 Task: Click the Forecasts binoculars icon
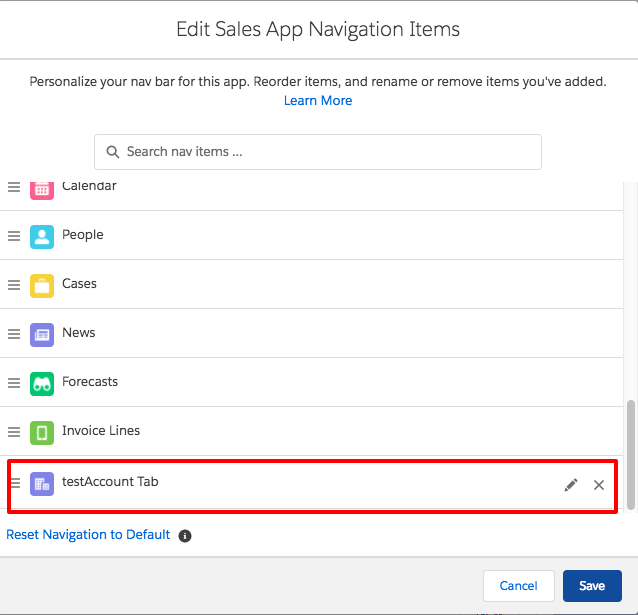[x=42, y=383]
